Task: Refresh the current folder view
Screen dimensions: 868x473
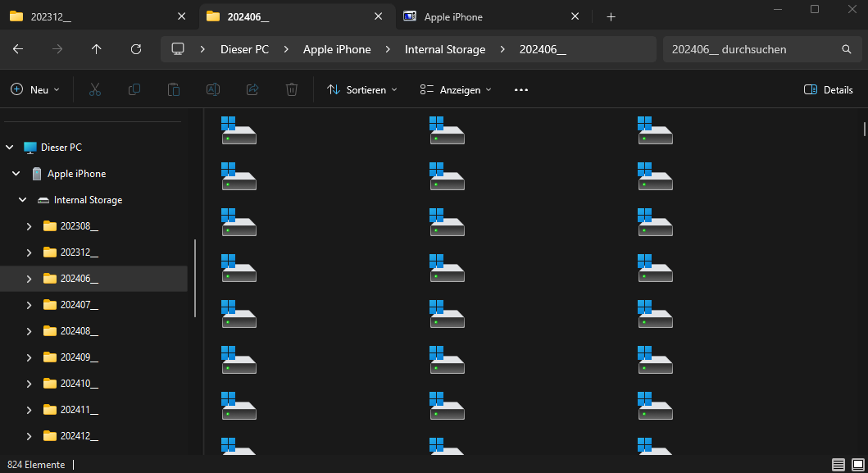Action: tap(136, 49)
